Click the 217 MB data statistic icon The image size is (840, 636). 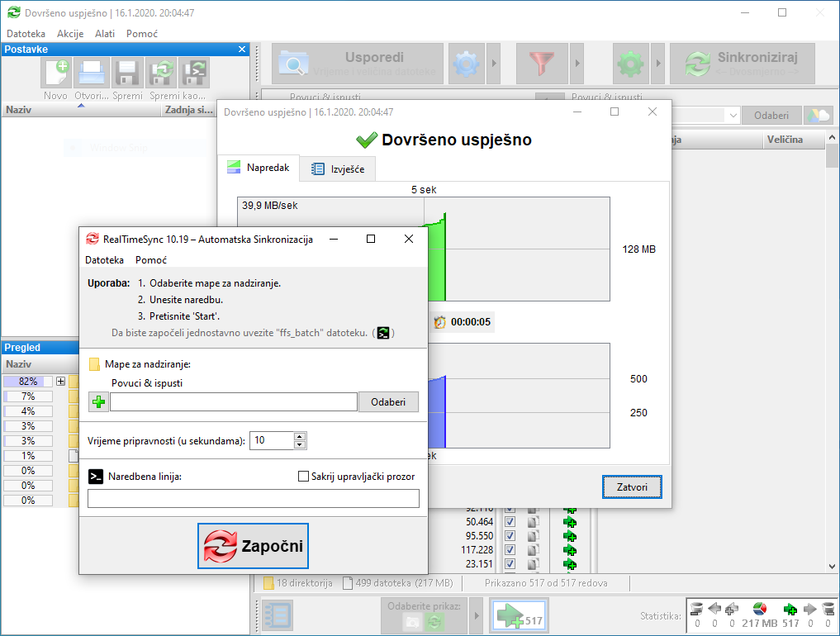759,610
